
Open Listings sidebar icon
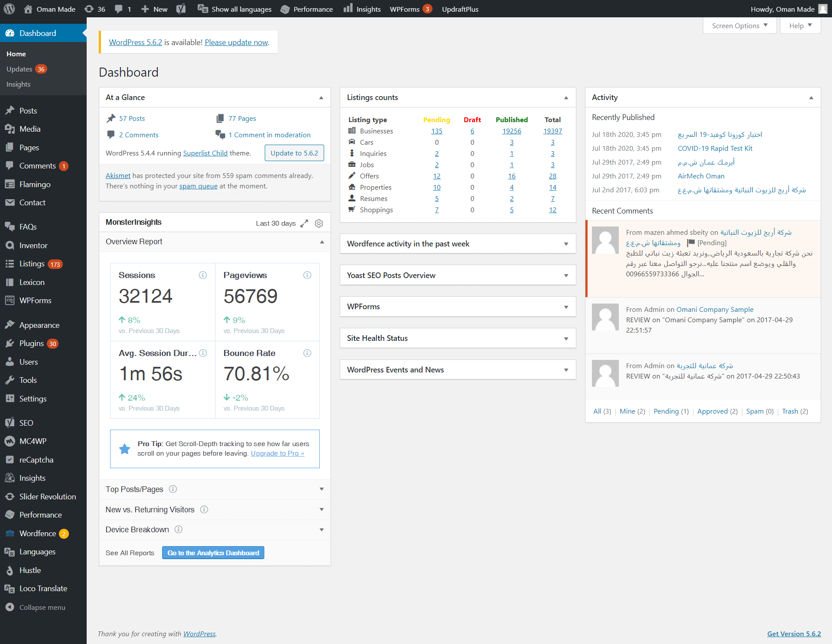coord(10,264)
